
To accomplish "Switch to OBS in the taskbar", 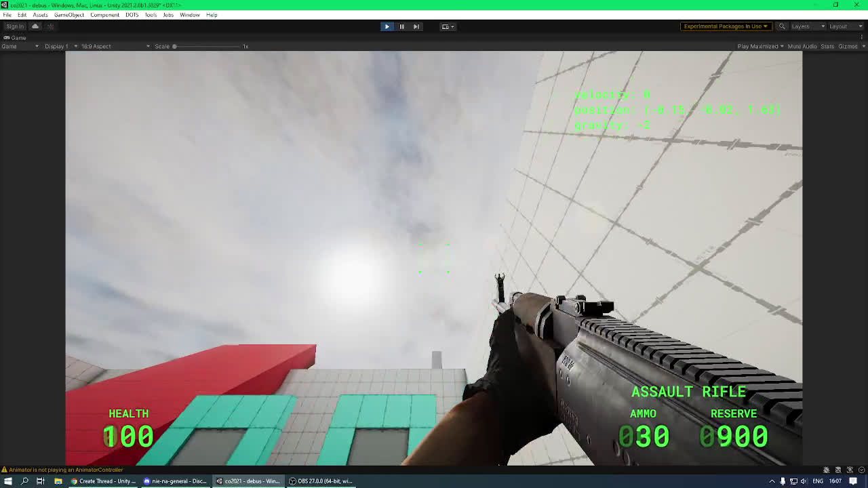I will (x=320, y=481).
